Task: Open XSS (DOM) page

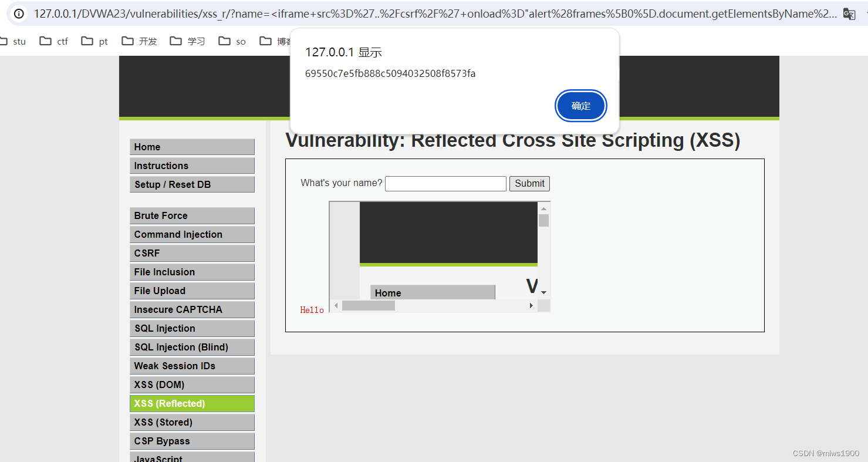Action: [x=192, y=385]
